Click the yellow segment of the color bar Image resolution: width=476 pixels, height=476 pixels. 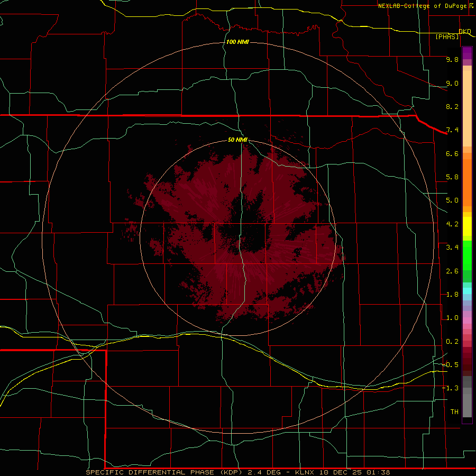point(467,226)
